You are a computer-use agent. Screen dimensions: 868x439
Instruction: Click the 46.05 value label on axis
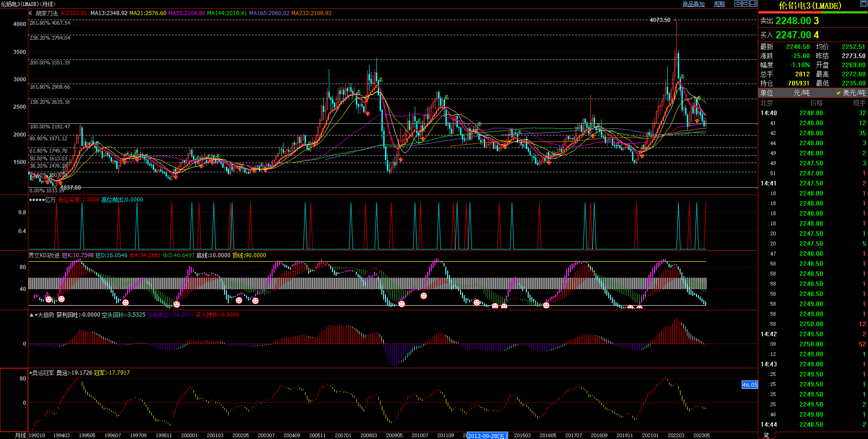750,385
